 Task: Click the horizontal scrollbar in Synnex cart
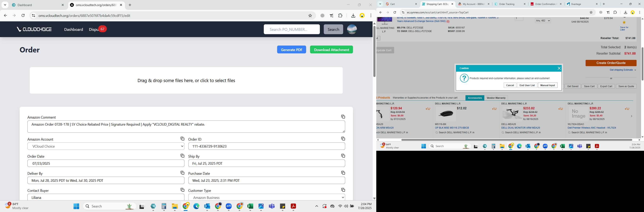[x=516, y=140]
